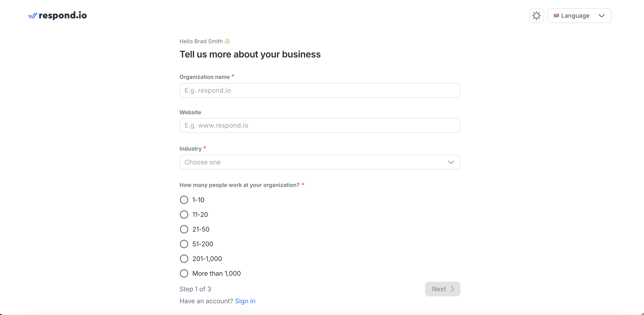Follow the Sign in link
The height and width of the screenshot is (315, 644).
coord(245,301)
